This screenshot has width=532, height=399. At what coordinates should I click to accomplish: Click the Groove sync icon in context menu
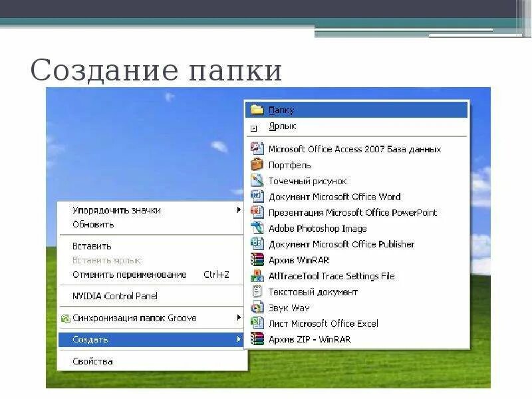click(x=65, y=319)
